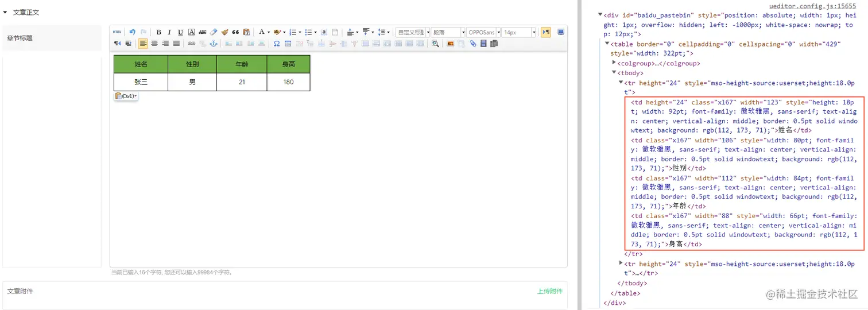Select the 性别 table header cell
The width and height of the screenshot is (868, 310).
click(192, 64)
